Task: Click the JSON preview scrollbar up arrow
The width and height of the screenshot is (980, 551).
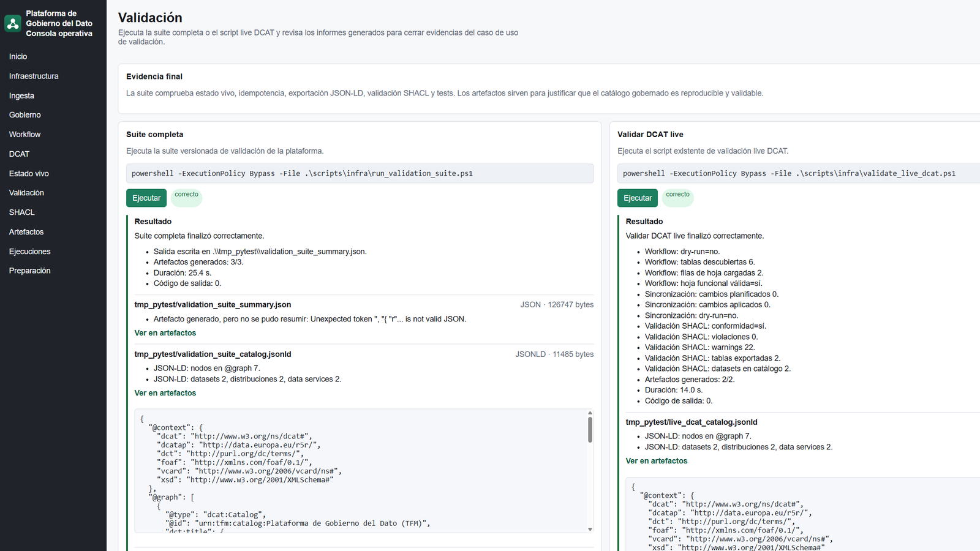Action: pos(590,413)
